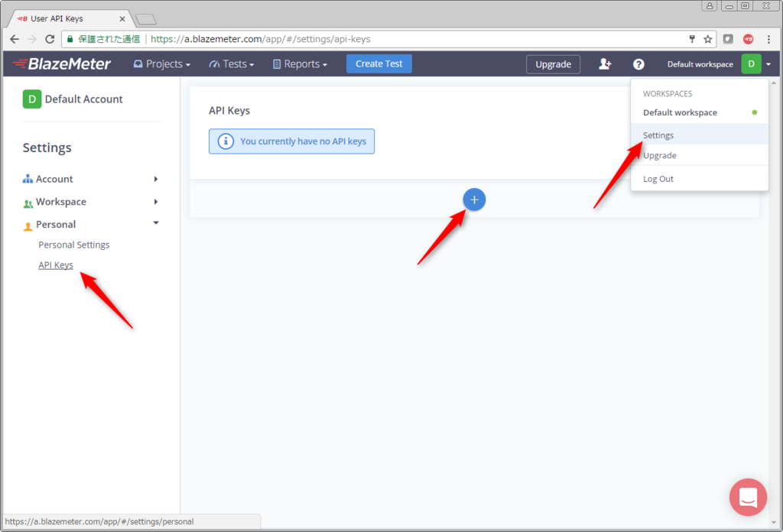Bookmark the page with star icon
Image resolution: width=783 pixels, height=532 pixels.
pyautogui.click(x=707, y=39)
